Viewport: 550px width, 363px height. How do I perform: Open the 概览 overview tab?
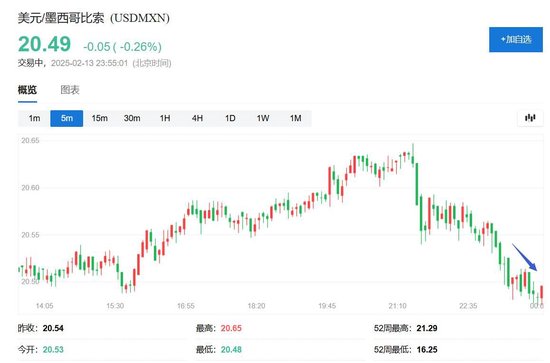[x=27, y=90]
